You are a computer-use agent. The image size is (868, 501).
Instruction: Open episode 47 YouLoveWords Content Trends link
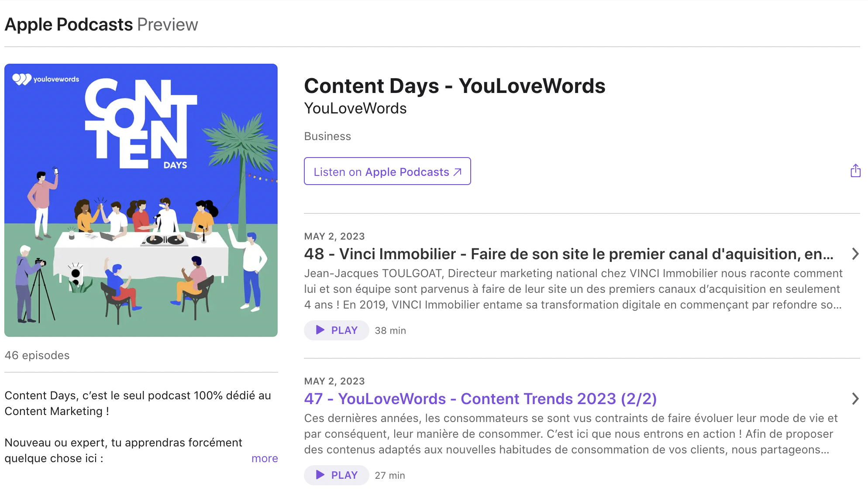(x=480, y=399)
